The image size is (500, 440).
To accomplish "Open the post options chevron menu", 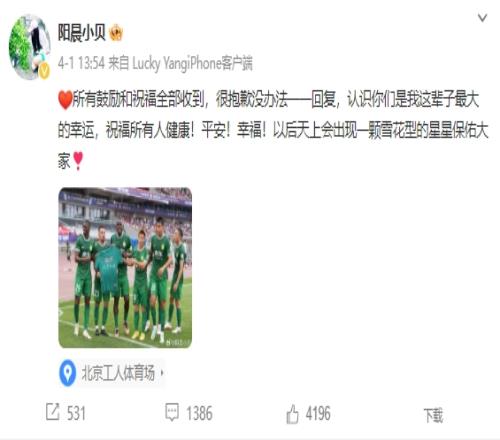I will pos(482,18).
